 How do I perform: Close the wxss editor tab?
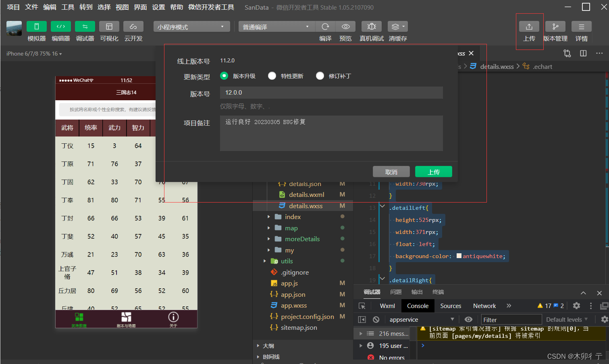[x=471, y=53]
